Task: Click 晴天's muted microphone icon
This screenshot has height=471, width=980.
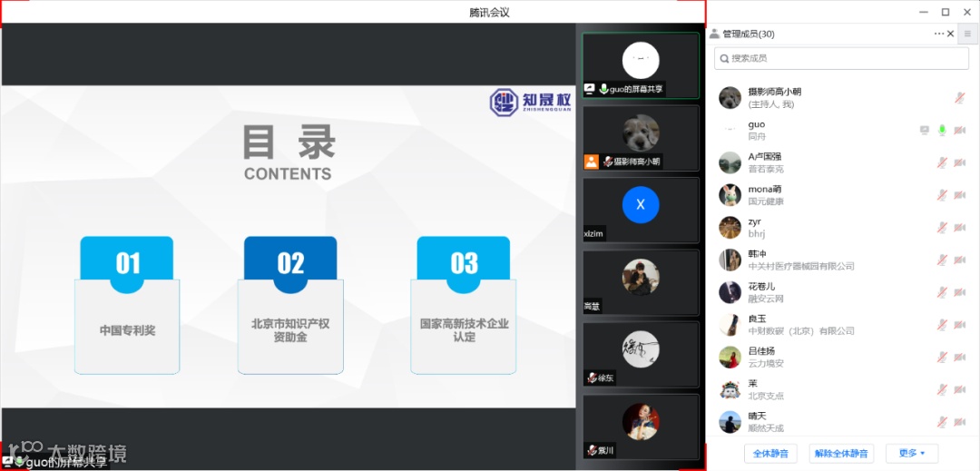Action: point(942,422)
